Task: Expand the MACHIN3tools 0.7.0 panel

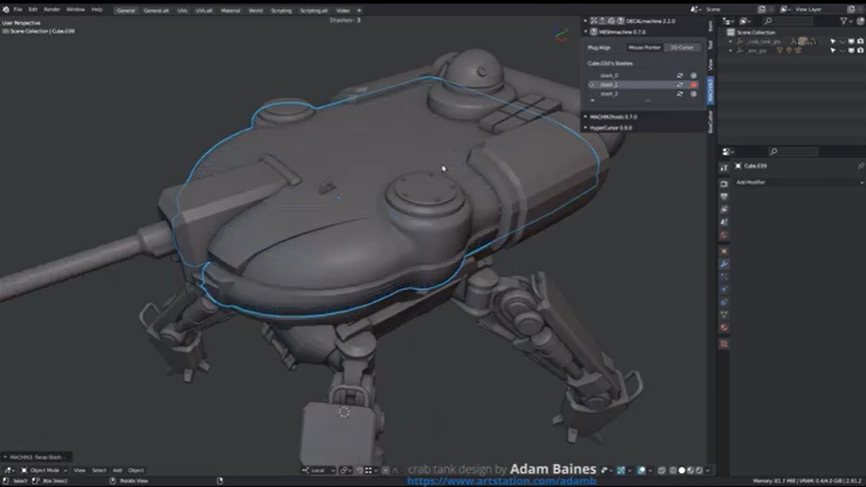Action: (585, 117)
